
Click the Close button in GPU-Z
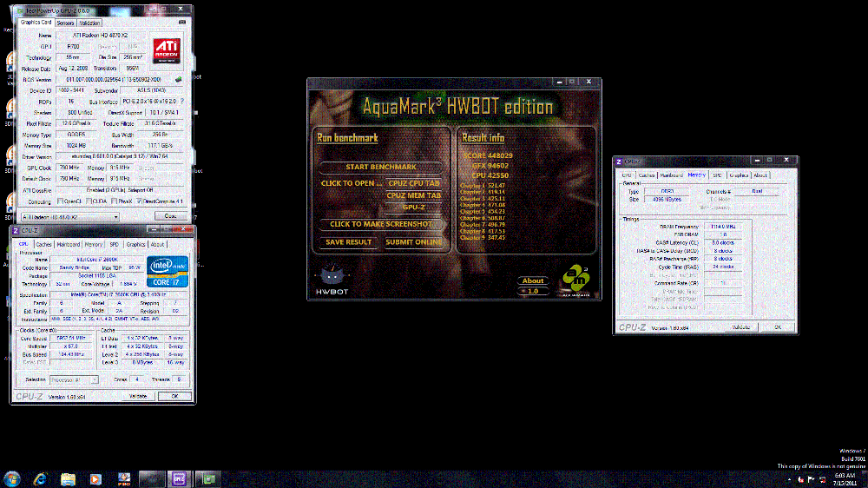tap(170, 216)
